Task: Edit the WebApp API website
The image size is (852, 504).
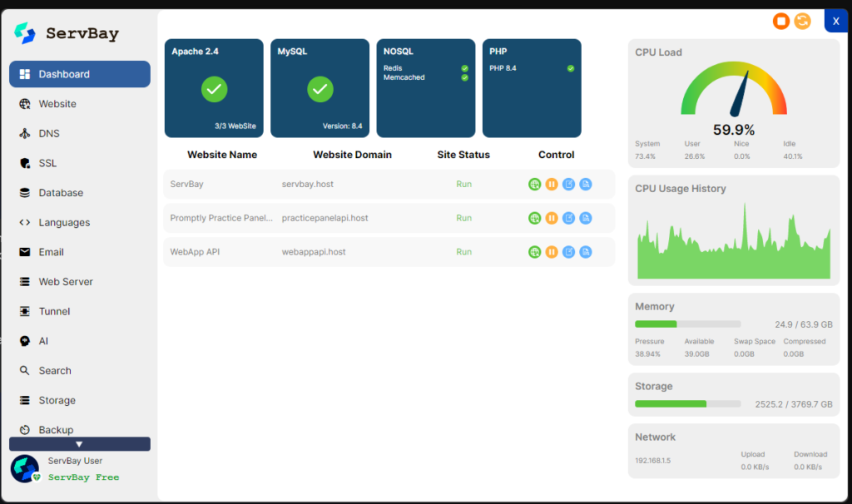Action: click(x=568, y=252)
